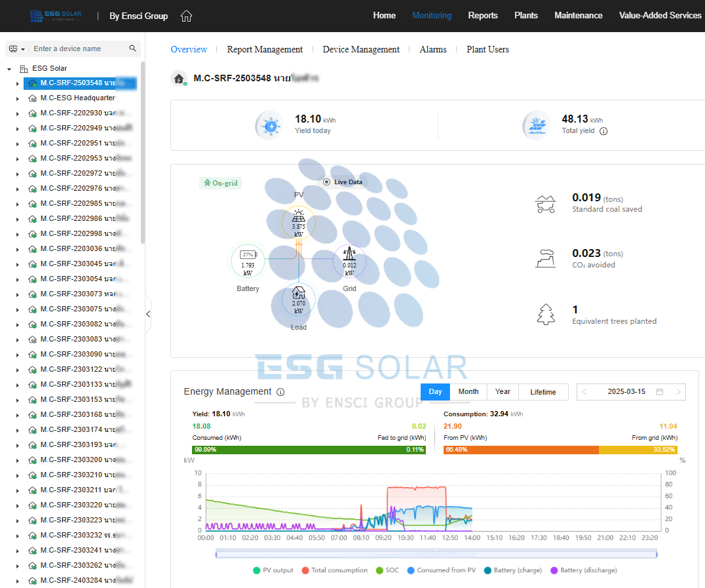Click the PV solar panel node
This screenshot has width=705, height=588.
(x=299, y=223)
